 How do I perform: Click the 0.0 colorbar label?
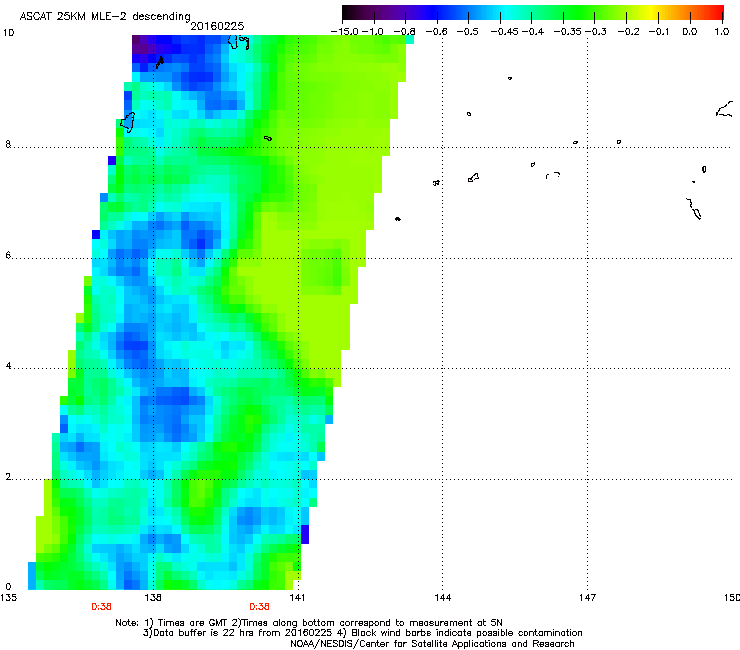coord(690,32)
